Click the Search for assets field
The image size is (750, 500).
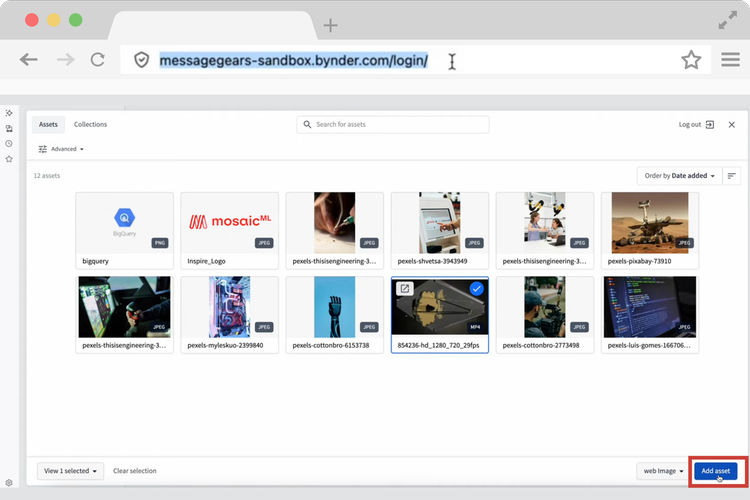click(x=393, y=124)
